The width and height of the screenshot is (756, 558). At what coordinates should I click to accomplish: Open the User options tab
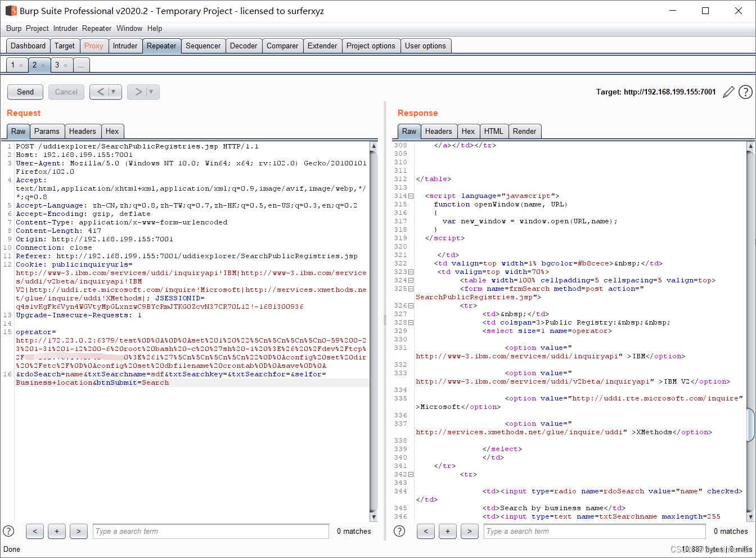pos(425,46)
